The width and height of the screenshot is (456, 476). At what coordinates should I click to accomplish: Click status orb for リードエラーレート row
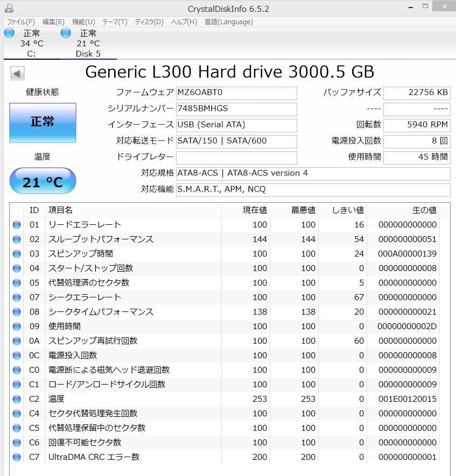tap(17, 225)
